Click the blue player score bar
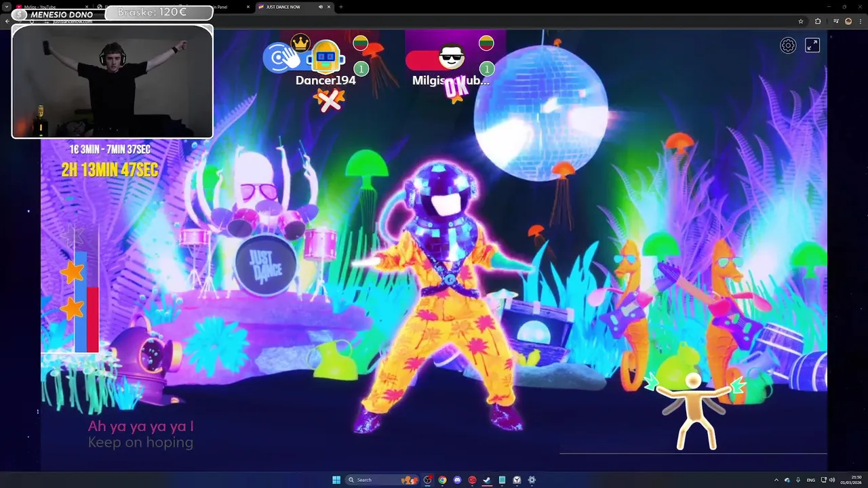Viewport: 868px width, 488px height. (80, 302)
